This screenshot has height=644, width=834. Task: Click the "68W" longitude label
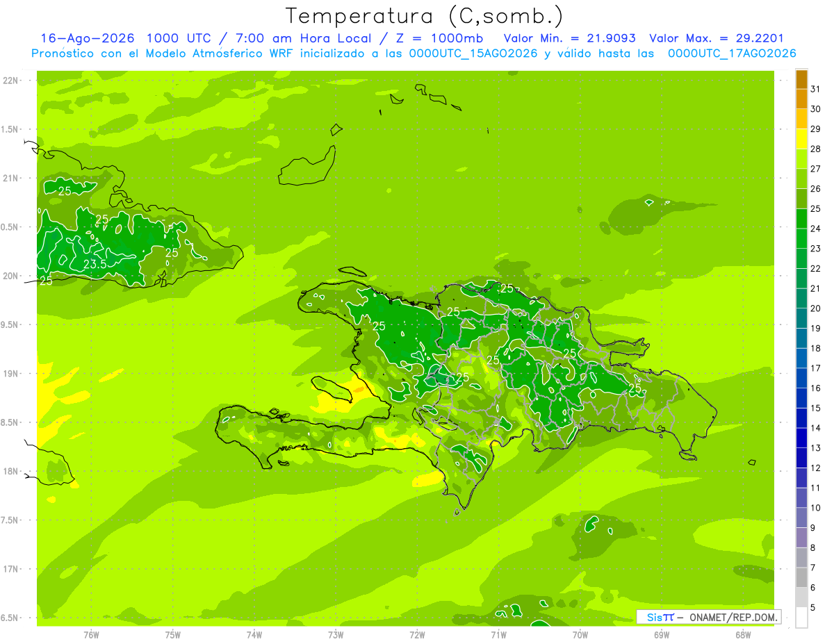[743, 635]
